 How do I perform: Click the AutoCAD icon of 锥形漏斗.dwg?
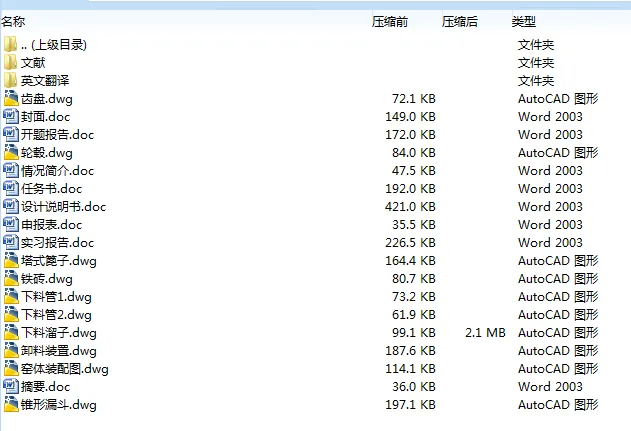11,404
